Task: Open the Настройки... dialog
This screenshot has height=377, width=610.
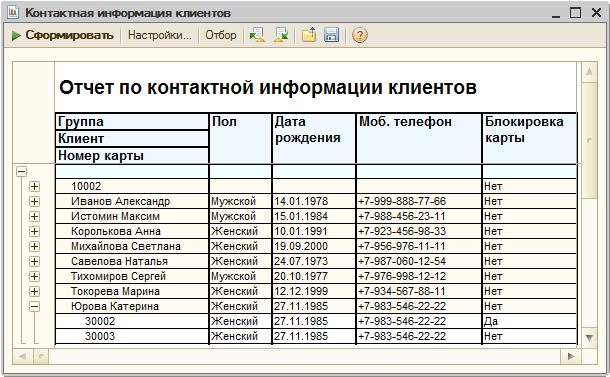Action: [160, 35]
